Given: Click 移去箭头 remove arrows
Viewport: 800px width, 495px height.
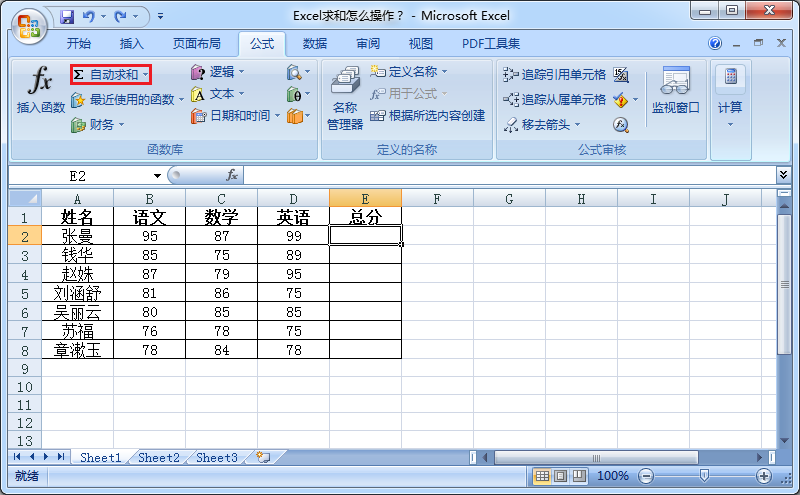Looking at the screenshot, I should (x=542, y=125).
